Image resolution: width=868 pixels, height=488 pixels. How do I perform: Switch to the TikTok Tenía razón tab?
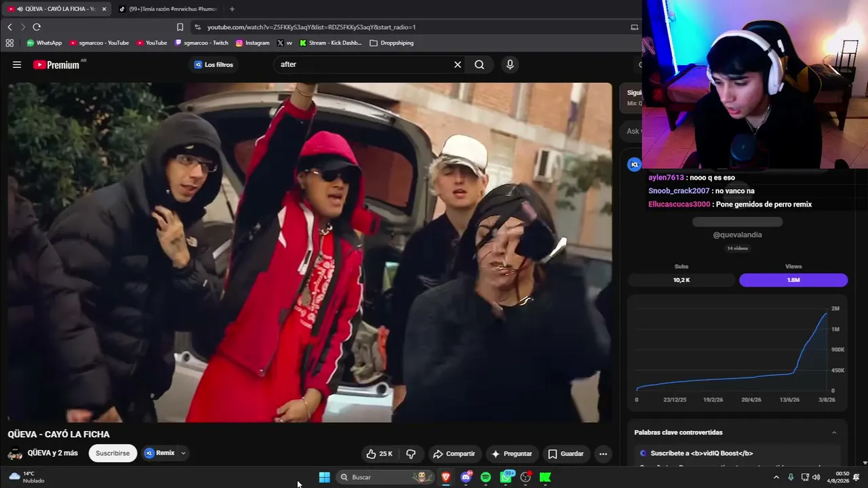pos(167,9)
